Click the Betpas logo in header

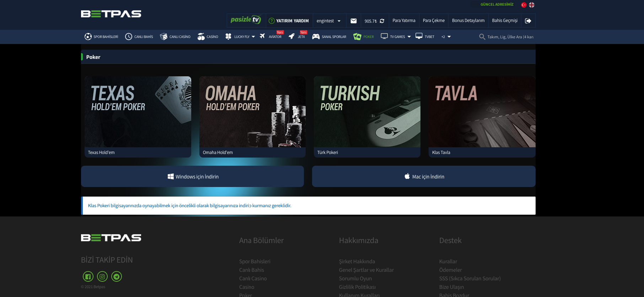[111, 14]
